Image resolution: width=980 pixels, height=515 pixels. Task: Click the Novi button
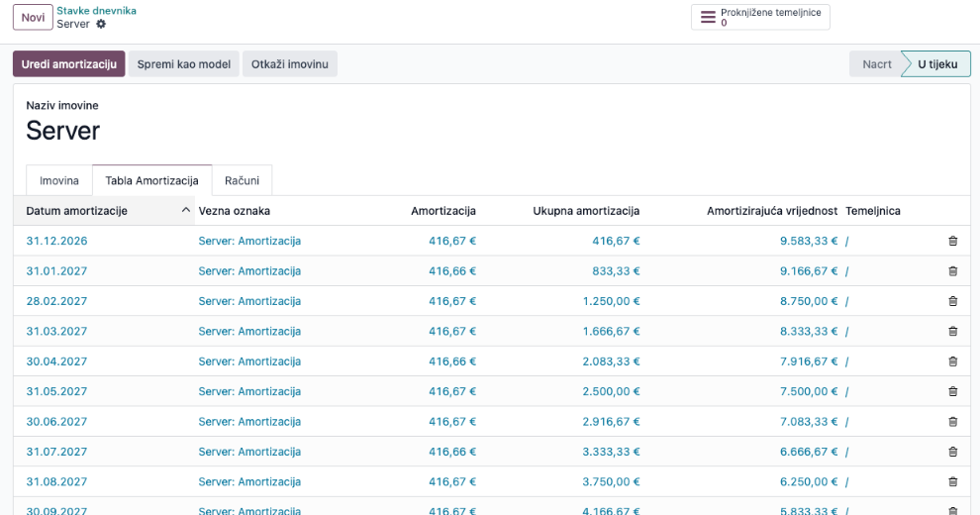tap(33, 18)
